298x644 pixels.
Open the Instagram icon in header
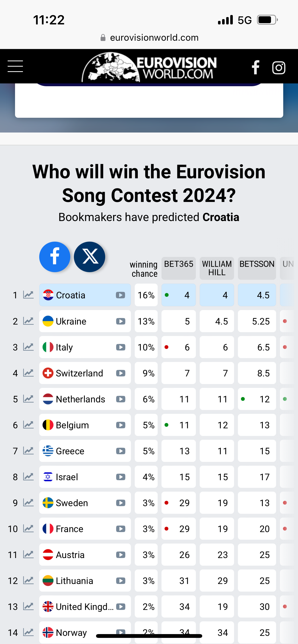click(279, 68)
